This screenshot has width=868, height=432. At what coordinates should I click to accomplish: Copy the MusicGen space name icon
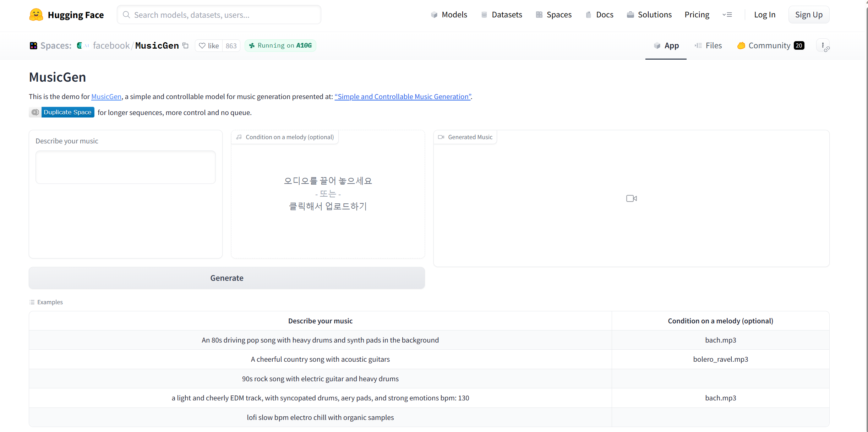pos(185,45)
